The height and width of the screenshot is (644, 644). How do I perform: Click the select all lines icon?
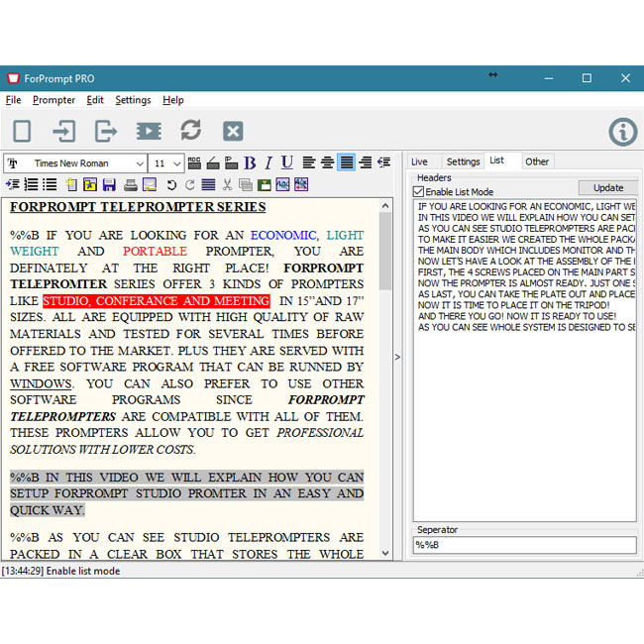[208, 185]
